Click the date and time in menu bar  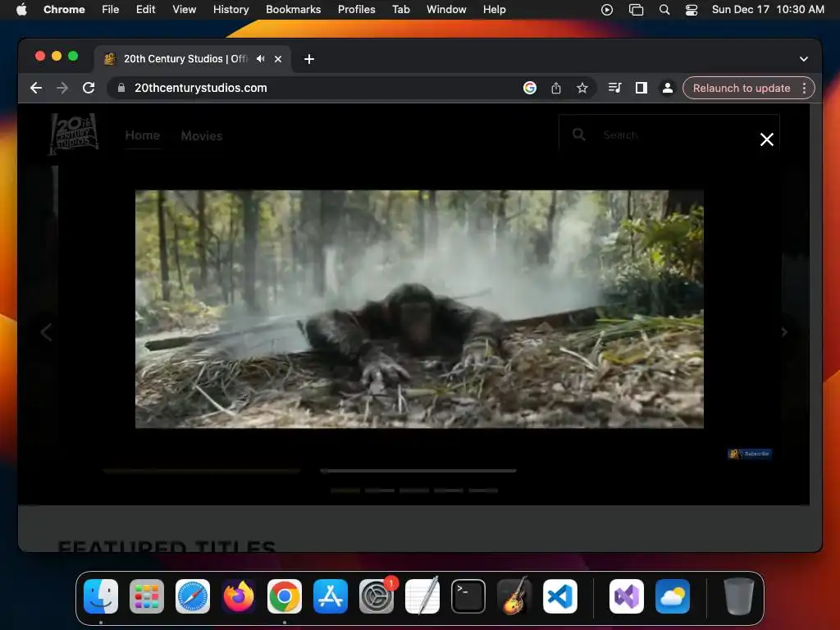click(768, 10)
